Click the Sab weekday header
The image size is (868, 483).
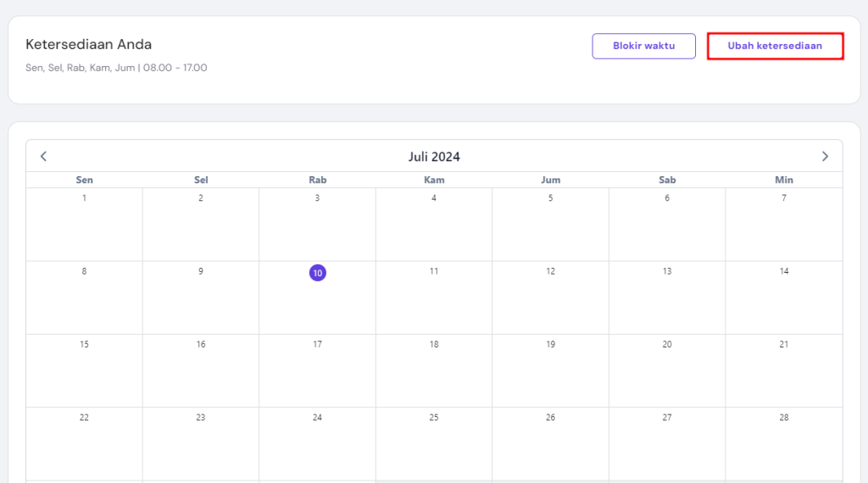tap(667, 180)
